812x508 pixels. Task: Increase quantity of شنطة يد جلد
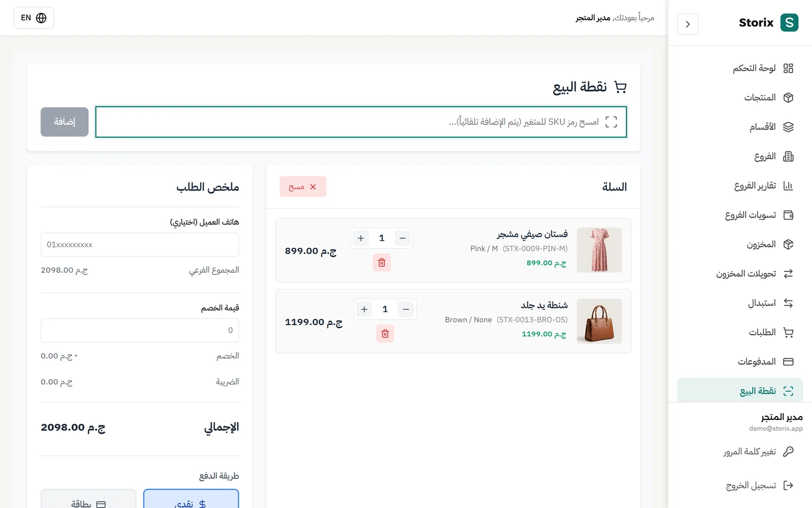point(364,309)
